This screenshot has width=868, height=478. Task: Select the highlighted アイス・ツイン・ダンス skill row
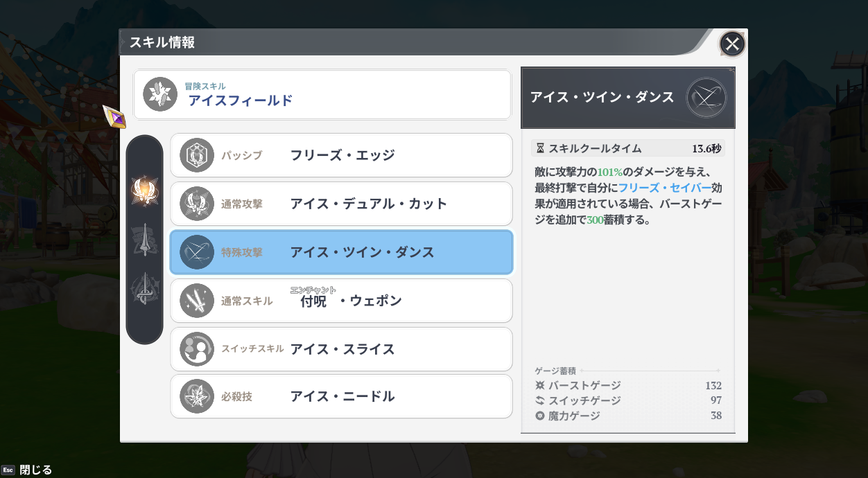(341, 252)
